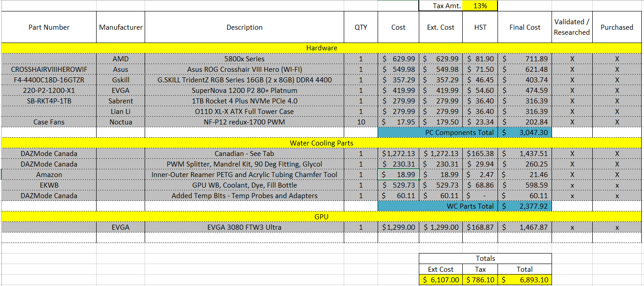This screenshot has width=644, height=286.
Task: Click the $71.50 HST cell
Action: point(480,70)
